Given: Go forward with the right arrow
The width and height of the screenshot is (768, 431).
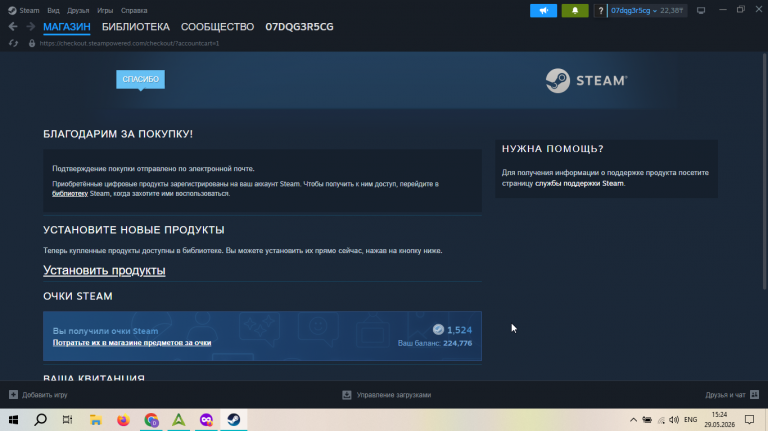Looking at the screenshot, I should pyautogui.click(x=30, y=27).
